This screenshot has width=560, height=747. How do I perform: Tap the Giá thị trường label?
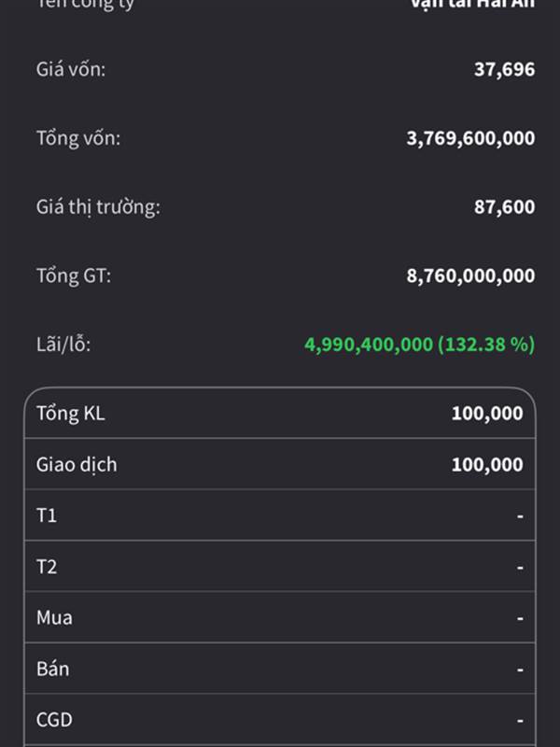pyautogui.click(x=98, y=207)
